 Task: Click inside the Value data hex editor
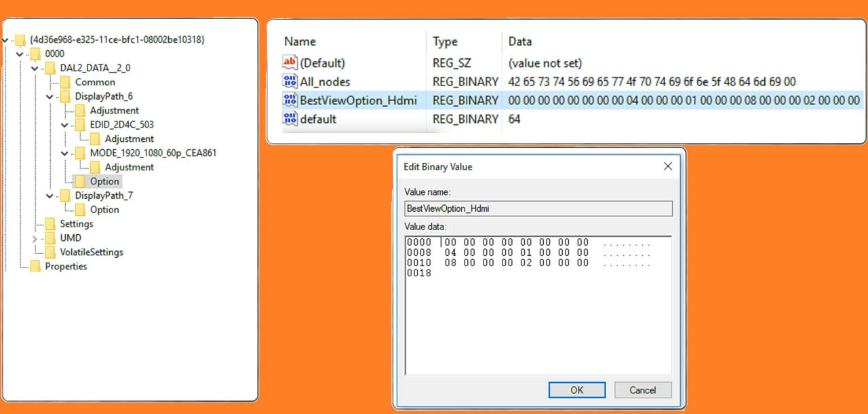pos(538,305)
